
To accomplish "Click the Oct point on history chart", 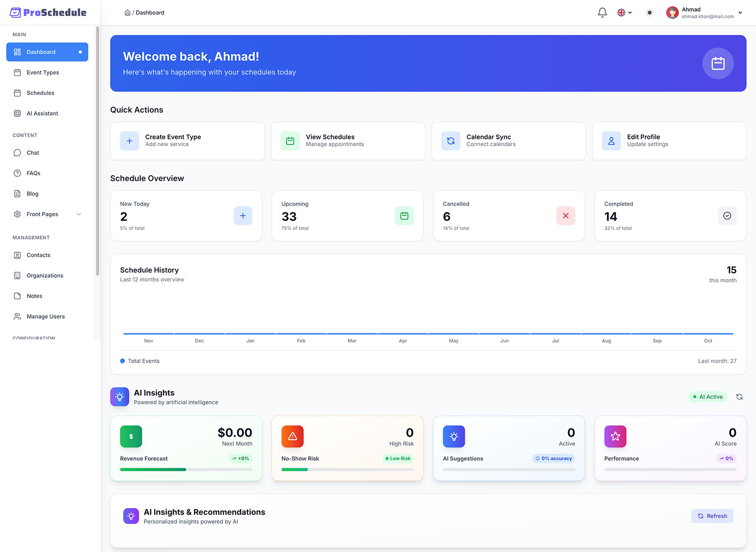I will click(708, 334).
